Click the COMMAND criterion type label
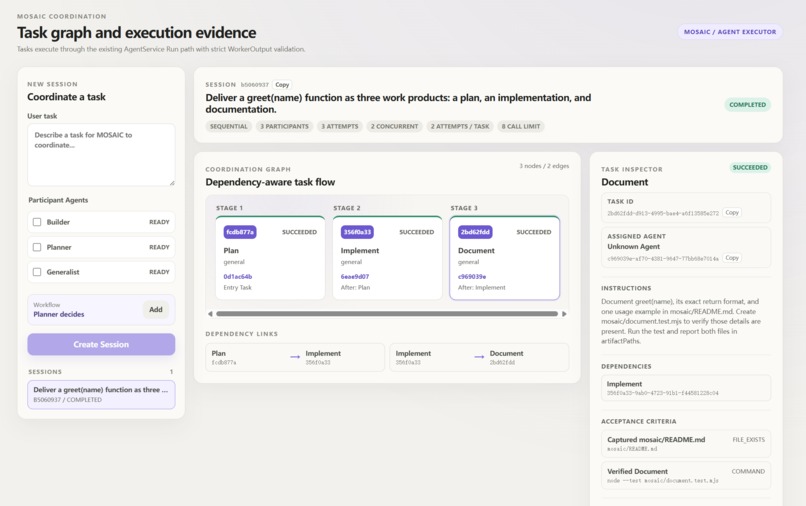Screen dimensions: 806x506 748,471
